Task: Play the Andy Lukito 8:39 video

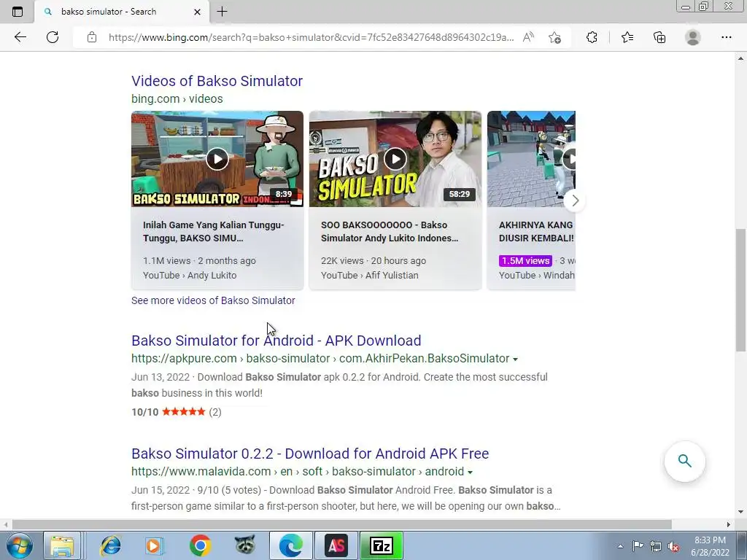Action: (x=217, y=159)
